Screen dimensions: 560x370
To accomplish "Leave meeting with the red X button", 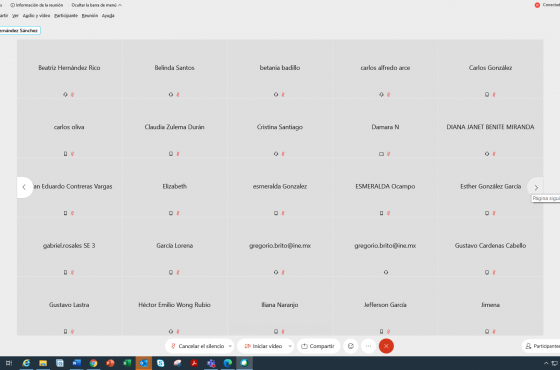I will [386, 346].
